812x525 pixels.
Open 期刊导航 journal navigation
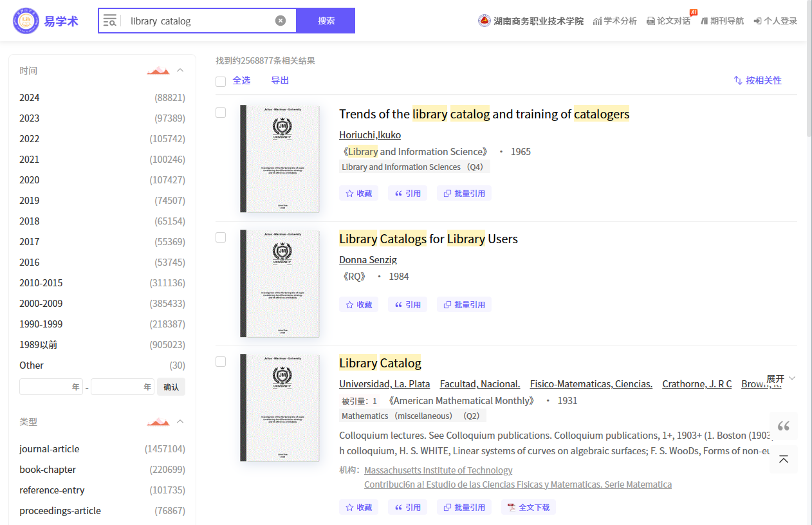(x=721, y=21)
